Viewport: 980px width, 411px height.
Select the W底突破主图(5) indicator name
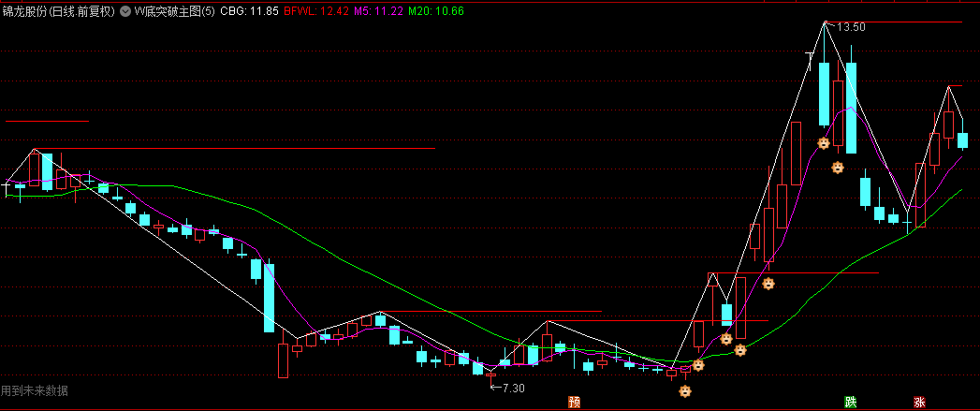point(174,10)
